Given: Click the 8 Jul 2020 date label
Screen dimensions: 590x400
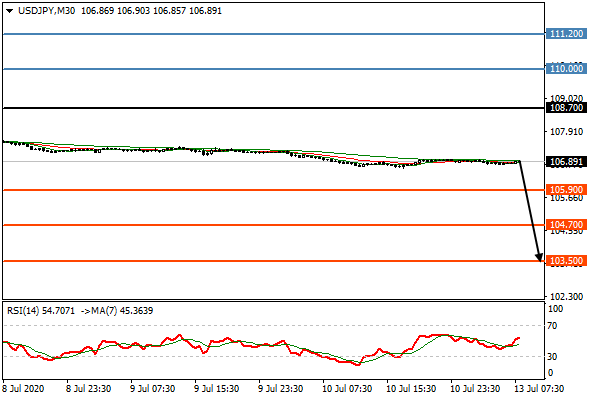Looking at the screenshot, I should pos(23,388).
